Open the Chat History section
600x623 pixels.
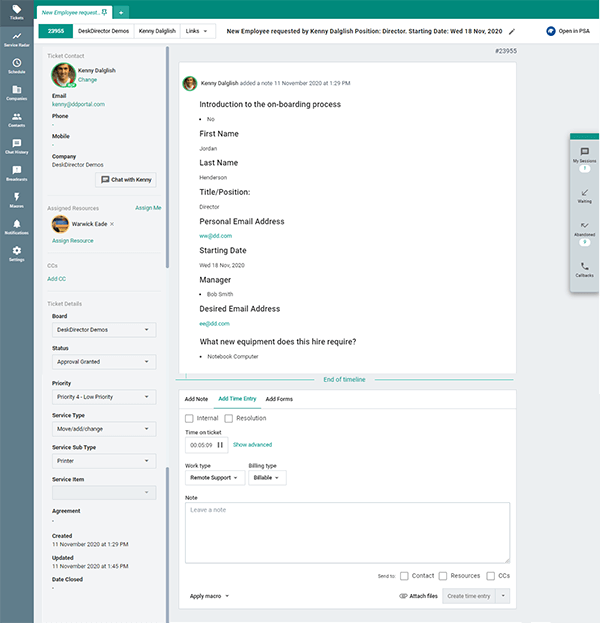(16, 146)
